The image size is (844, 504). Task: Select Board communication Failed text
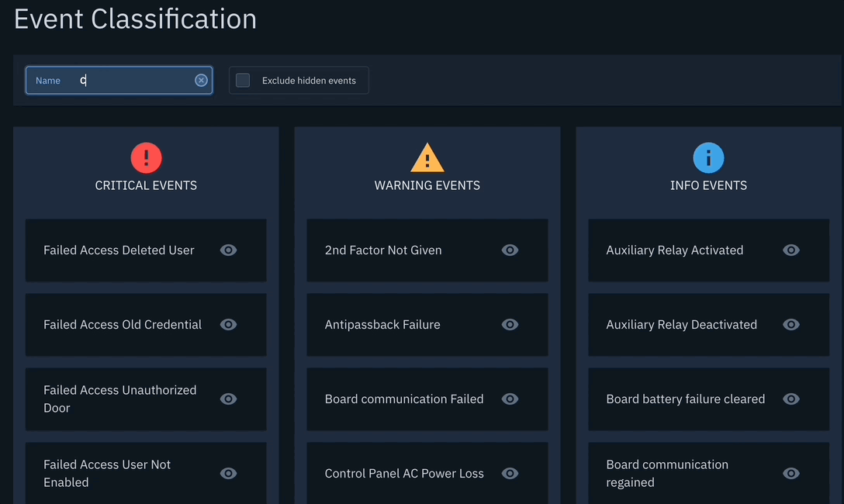tap(403, 399)
